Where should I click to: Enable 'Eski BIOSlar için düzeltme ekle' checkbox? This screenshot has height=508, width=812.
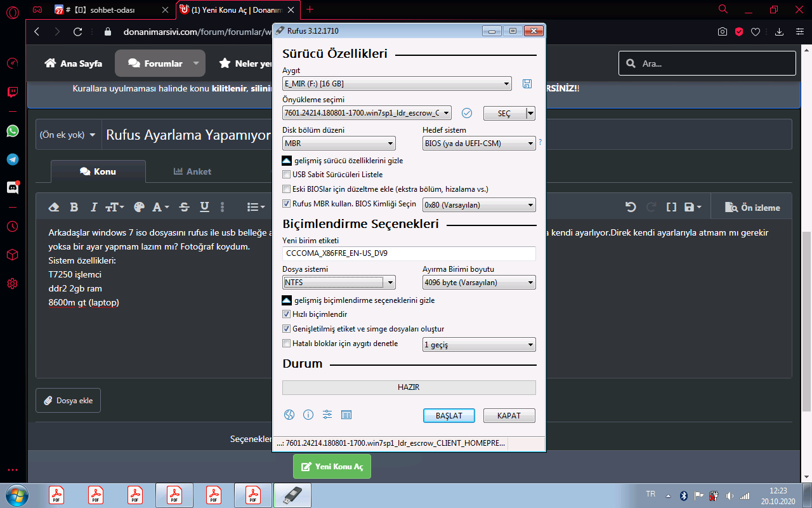click(286, 189)
